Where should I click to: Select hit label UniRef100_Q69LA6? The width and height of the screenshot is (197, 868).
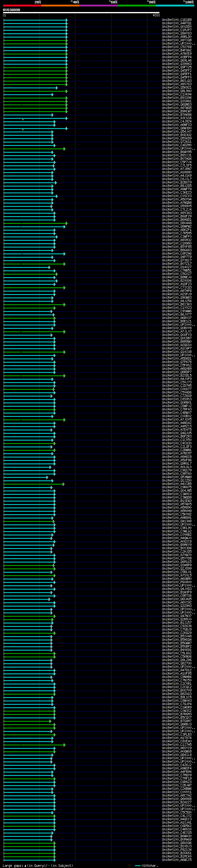click(177, 60)
